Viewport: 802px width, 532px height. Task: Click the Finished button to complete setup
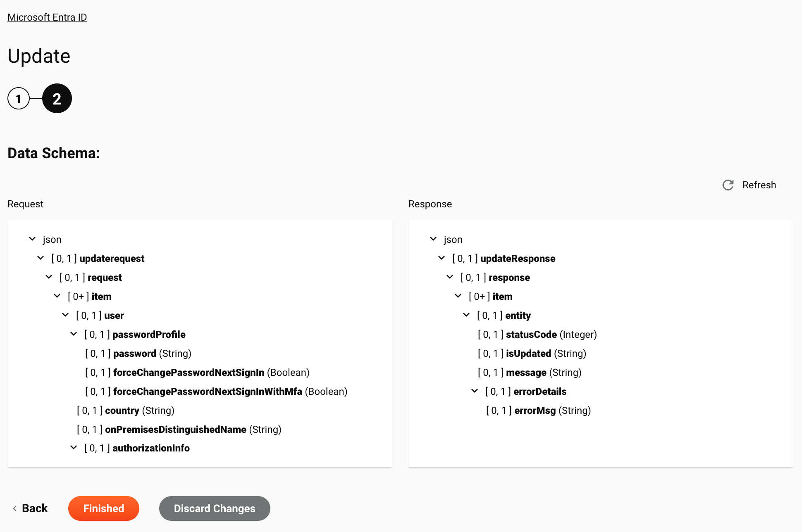coord(103,508)
